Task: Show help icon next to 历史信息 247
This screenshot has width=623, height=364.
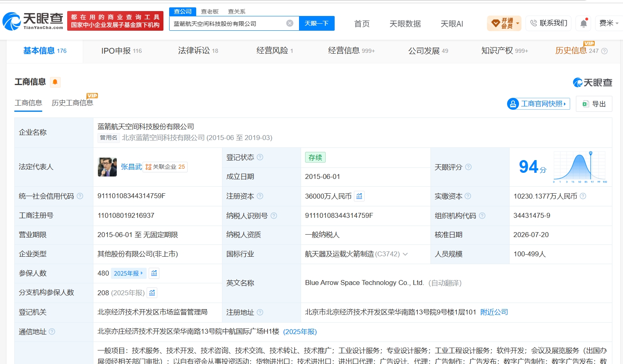Action: pos(604,51)
